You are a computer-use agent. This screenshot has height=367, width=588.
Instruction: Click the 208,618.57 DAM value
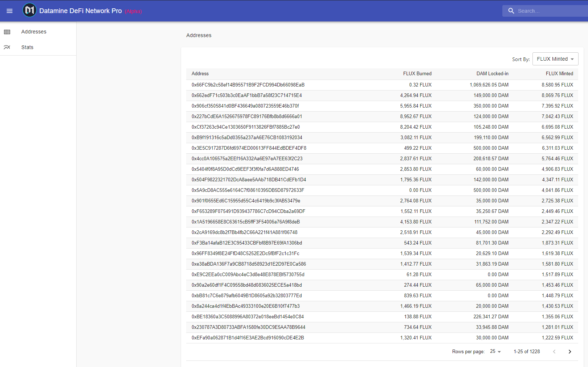pos(491,159)
